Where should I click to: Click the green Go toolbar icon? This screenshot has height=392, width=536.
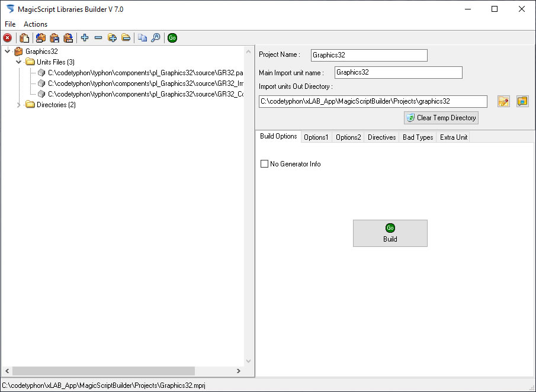tap(172, 38)
